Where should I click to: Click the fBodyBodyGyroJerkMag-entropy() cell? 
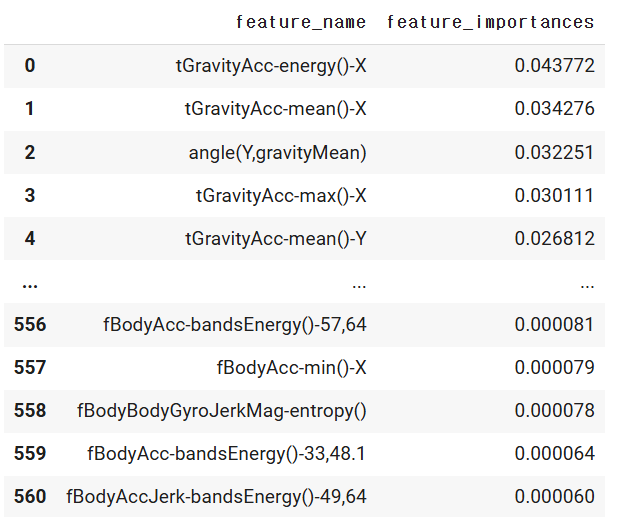tap(222, 411)
